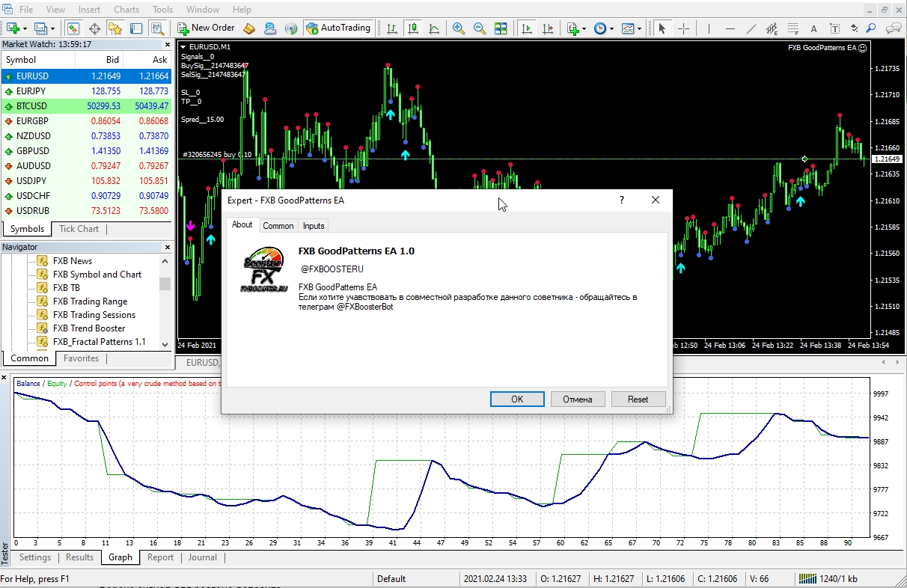Select the arrow cursor tool

tap(662, 28)
